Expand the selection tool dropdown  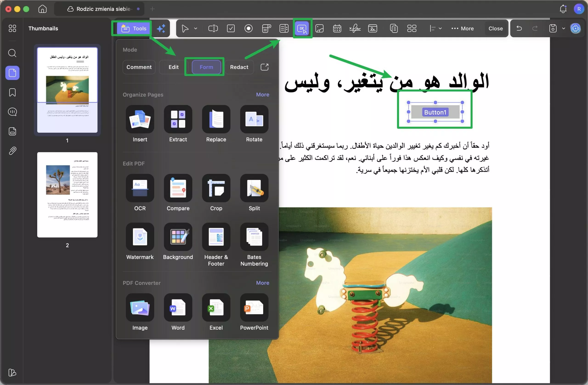pos(195,28)
